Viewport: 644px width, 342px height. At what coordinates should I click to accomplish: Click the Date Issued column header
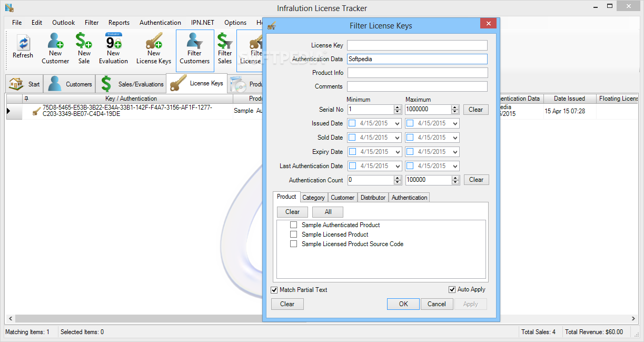point(569,99)
